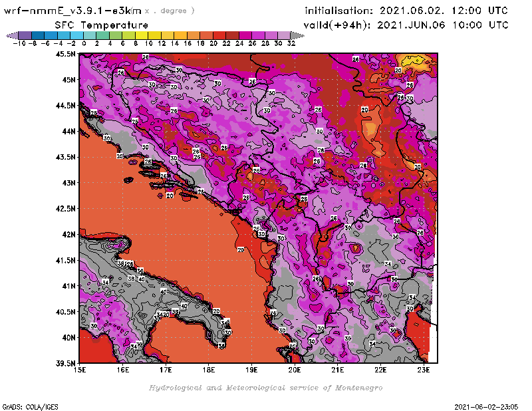Click the 'GrADS: COLA/IGES' footer text

[x=30, y=407]
